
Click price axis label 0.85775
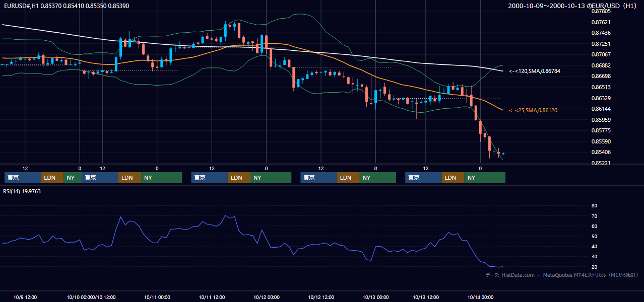(601, 130)
